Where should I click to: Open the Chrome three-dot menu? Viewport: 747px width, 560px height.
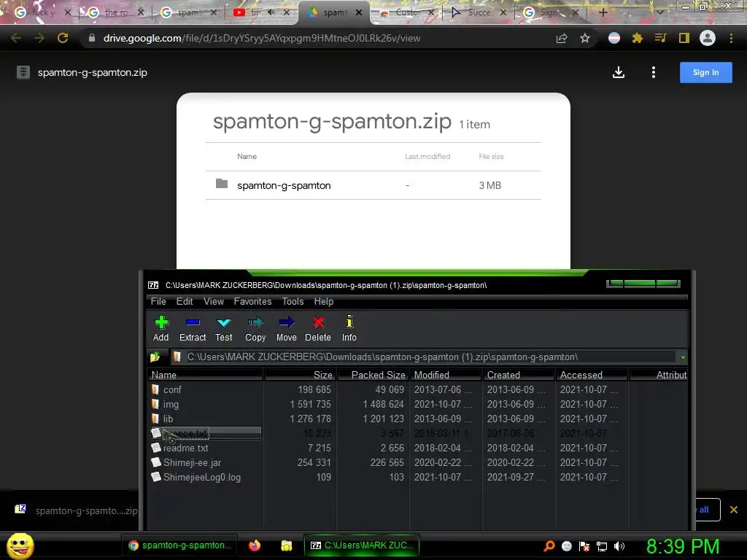(731, 38)
